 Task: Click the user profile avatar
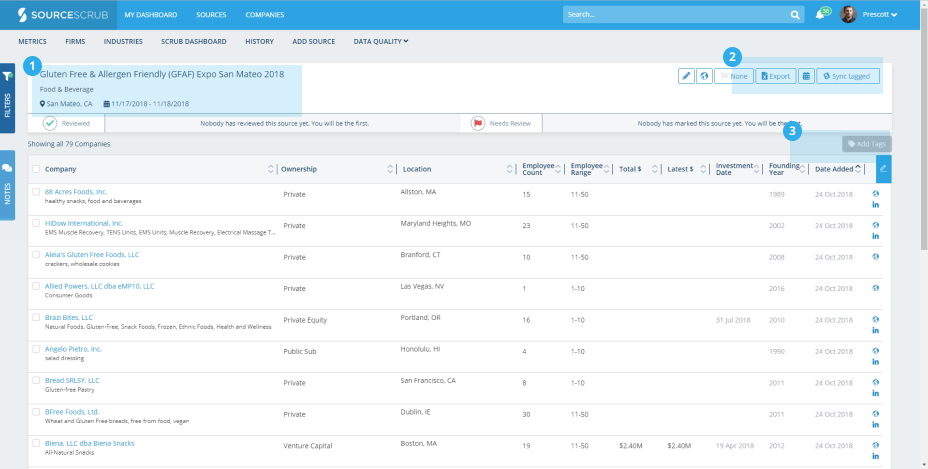(848, 14)
